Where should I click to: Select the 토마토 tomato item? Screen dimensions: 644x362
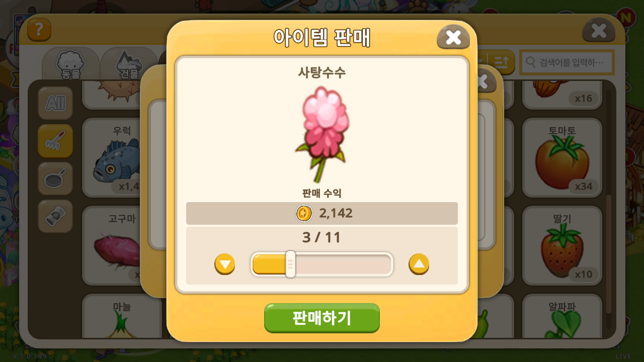coord(562,158)
